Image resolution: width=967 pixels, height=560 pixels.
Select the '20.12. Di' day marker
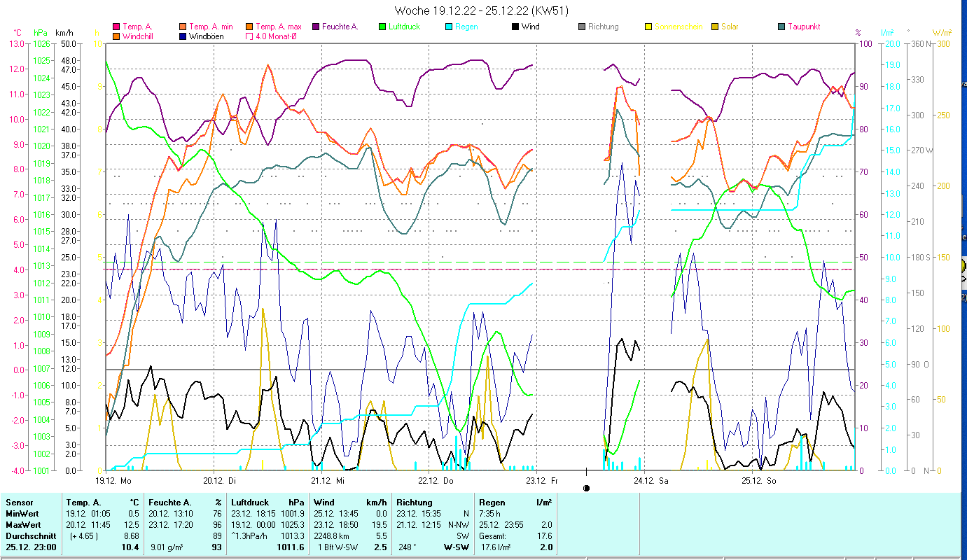click(x=220, y=481)
